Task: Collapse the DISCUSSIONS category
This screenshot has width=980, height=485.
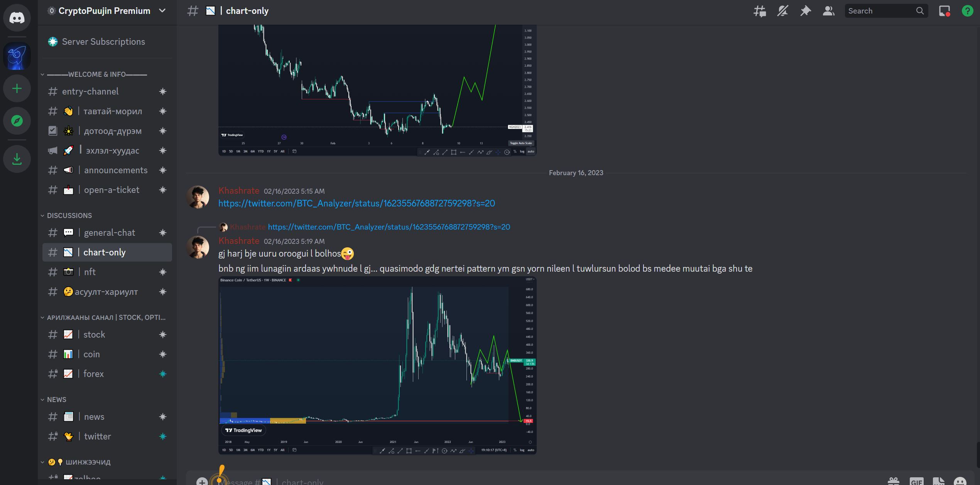Action: click(69, 215)
